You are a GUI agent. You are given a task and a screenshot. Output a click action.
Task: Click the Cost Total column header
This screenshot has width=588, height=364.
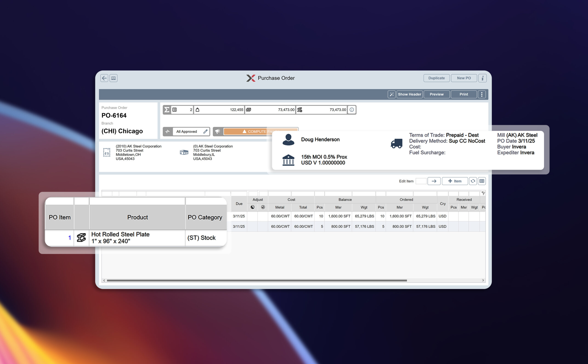pos(303,207)
